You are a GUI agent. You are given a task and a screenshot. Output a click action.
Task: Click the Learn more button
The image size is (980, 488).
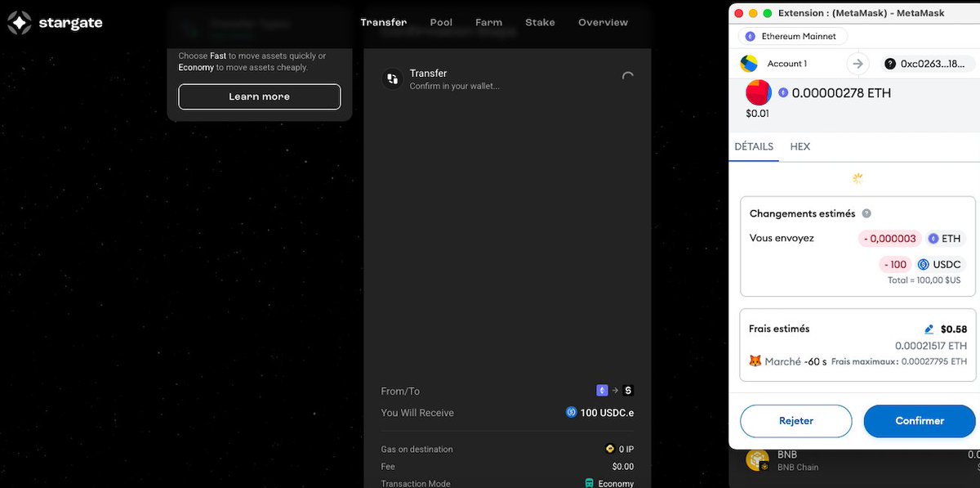pyautogui.click(x=260, y=96)
